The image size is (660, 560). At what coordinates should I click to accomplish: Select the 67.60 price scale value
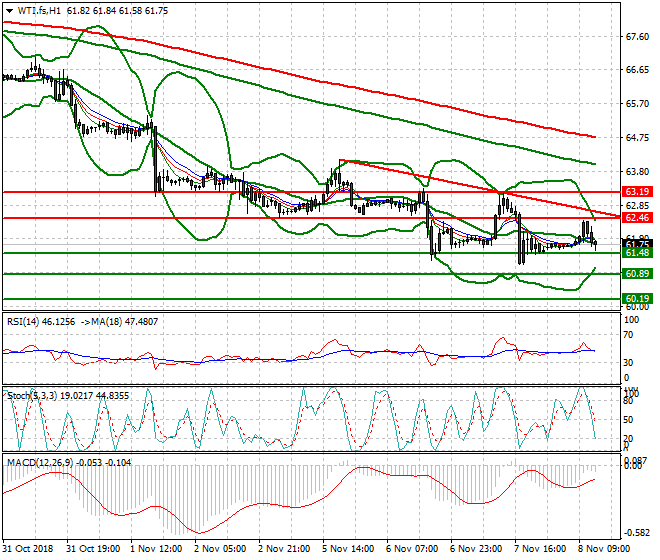point(637,37)
